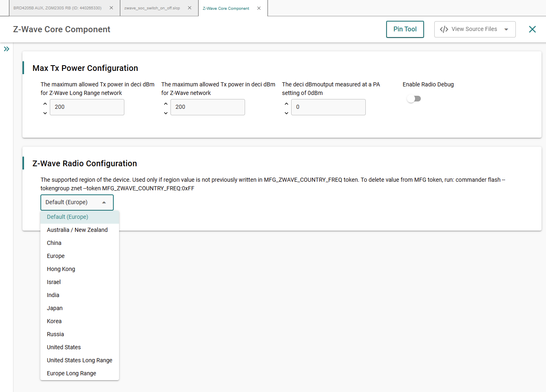Close the Z-Wave Core Component tool view

532,29
